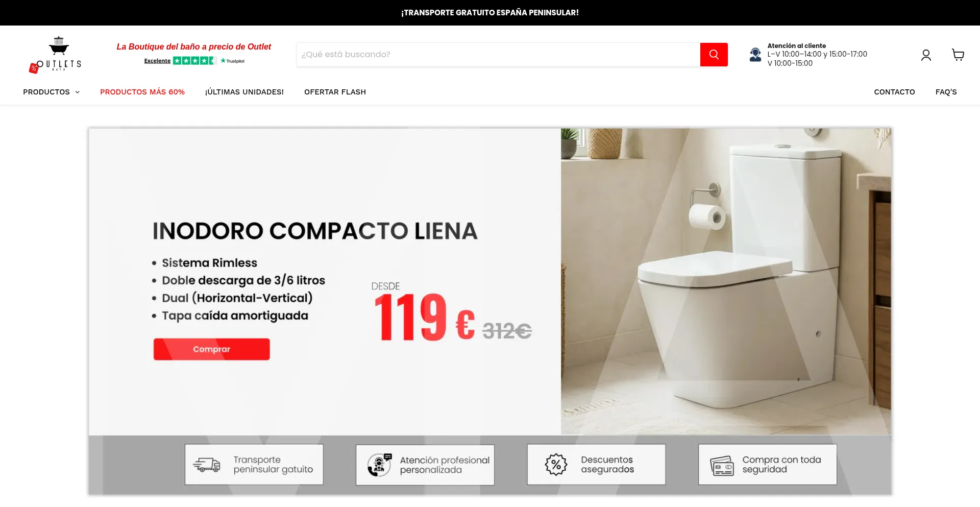Go to OFERTAR FLASH page
Viewport: 980px width, 507px height.
[335, 92]
